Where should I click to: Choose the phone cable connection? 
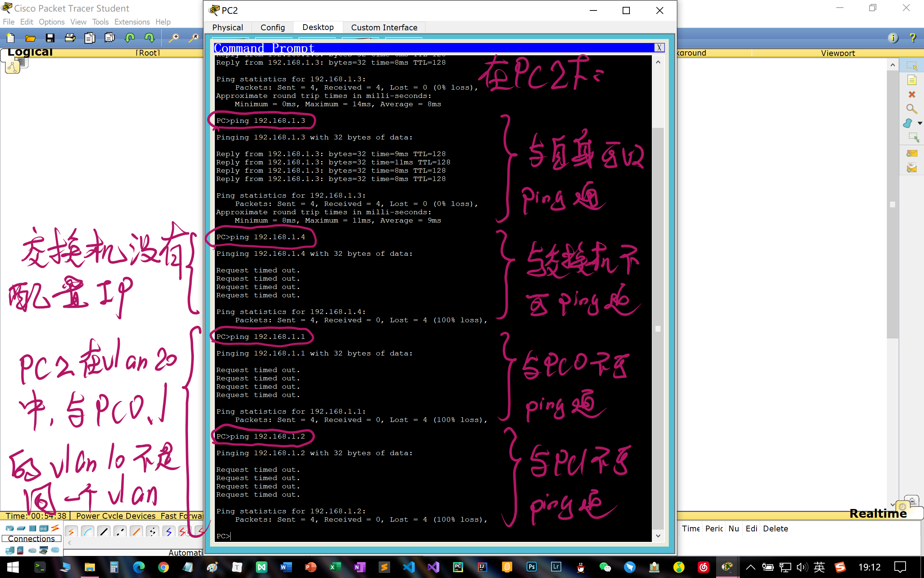point(152,531)
